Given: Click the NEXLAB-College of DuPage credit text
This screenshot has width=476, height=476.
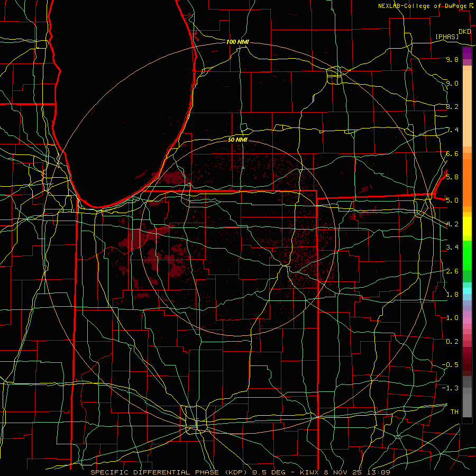Looking at the screenshot, I should tap(423, 6).
